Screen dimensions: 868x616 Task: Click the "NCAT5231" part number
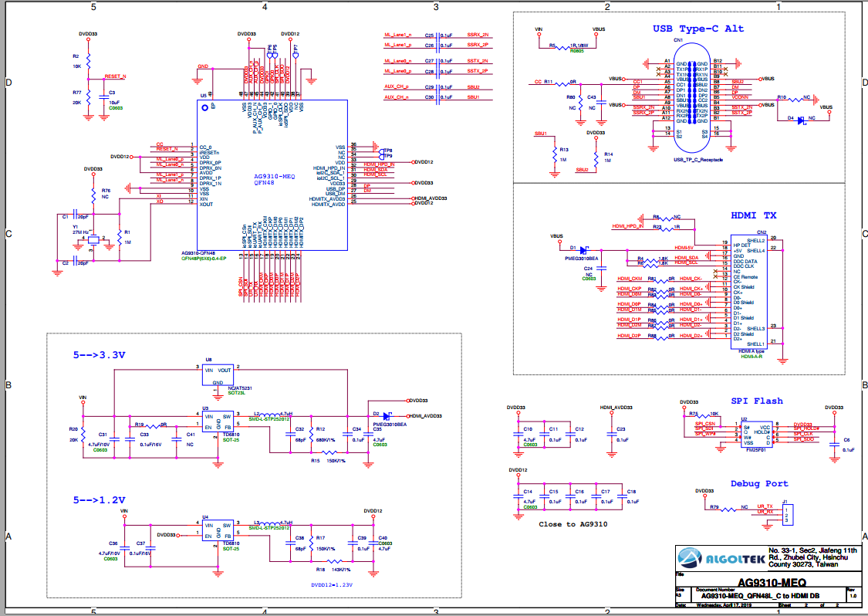coord(240,388)
